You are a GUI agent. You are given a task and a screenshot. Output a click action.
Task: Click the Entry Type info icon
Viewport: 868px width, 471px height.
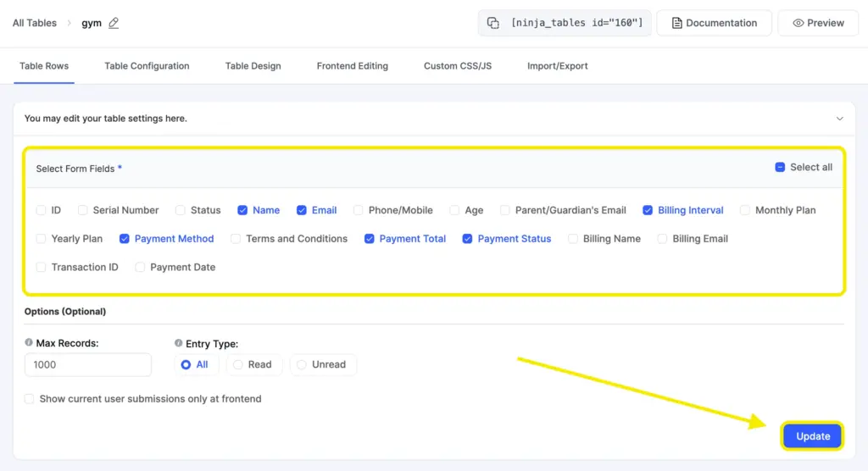tap(178, 343)
